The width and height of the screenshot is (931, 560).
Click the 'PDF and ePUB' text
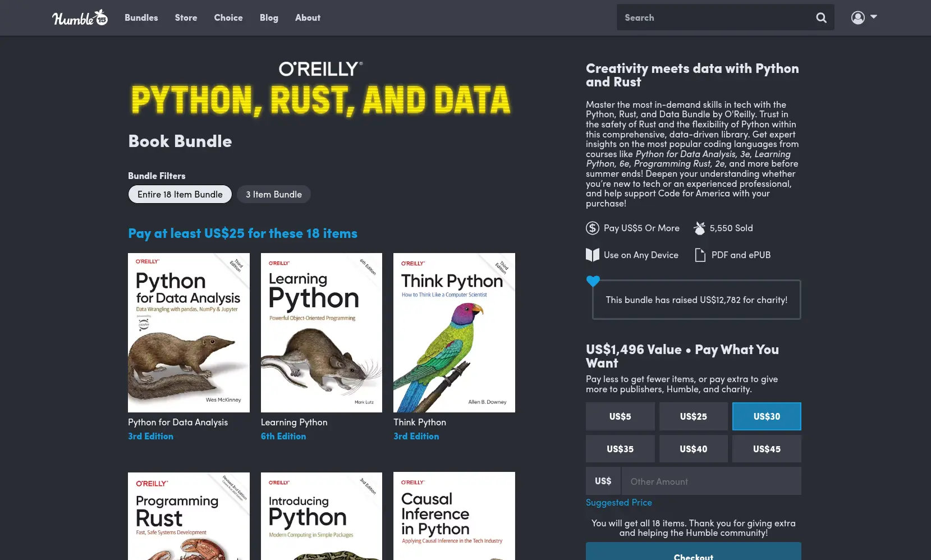pos(741,255)
